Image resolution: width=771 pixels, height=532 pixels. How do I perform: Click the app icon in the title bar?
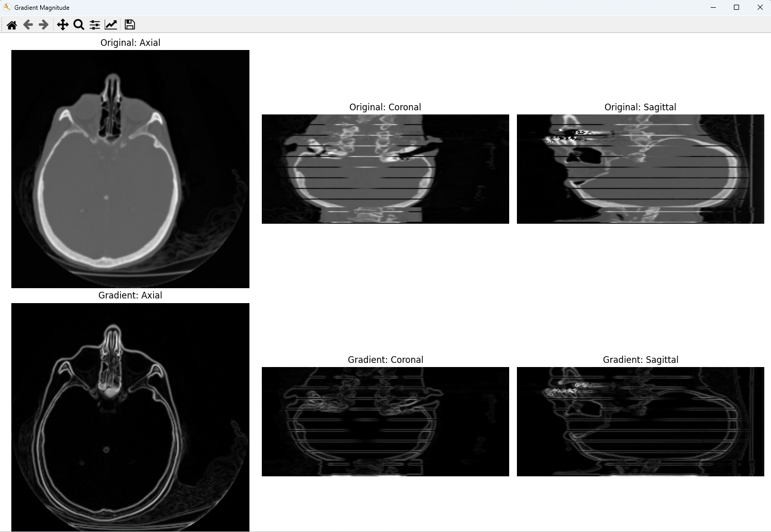click(x=7, y=7)
